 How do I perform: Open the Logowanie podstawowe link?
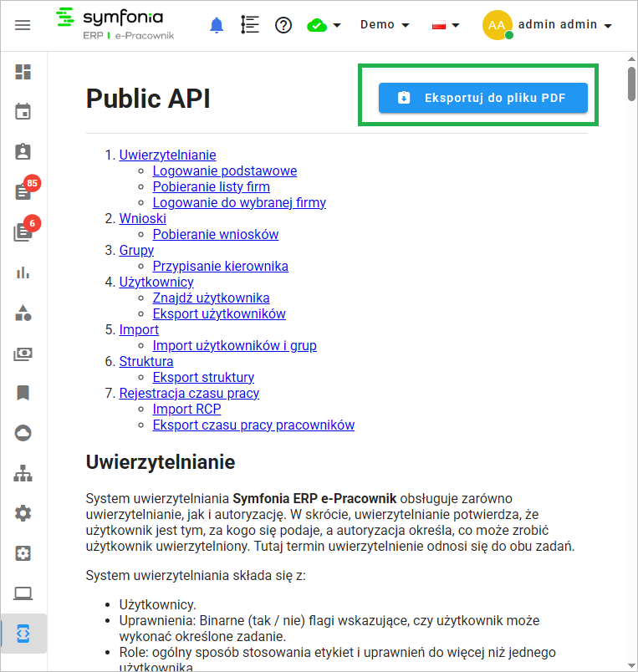(225, 171)
